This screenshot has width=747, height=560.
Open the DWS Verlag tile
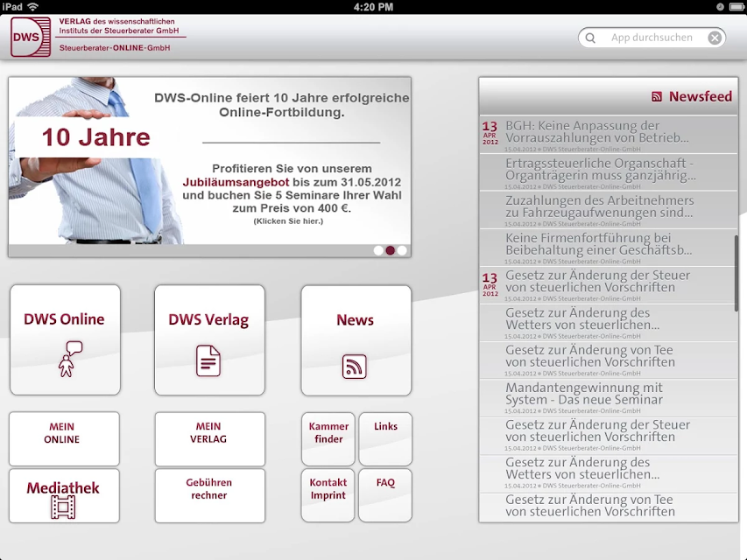click(209, 340)
